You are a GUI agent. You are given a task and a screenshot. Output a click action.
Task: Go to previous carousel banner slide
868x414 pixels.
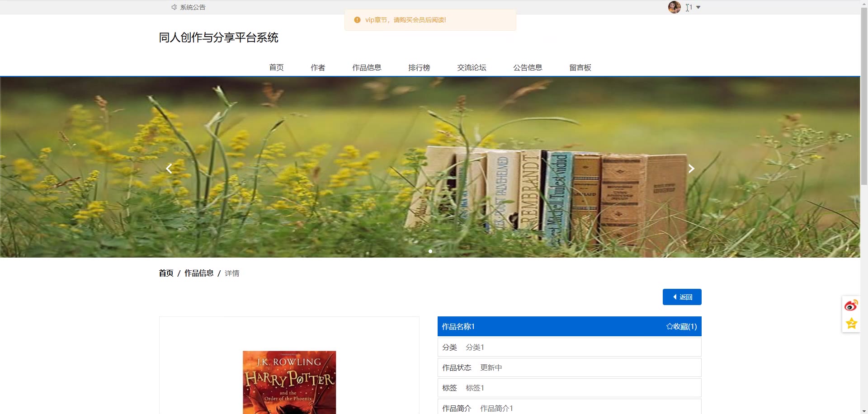(x=169, y=169)
